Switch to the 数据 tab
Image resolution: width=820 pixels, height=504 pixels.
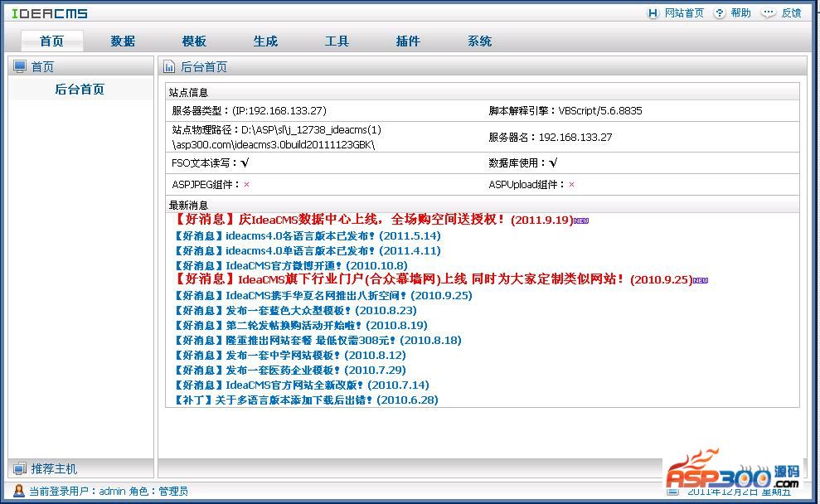[123, 41]
